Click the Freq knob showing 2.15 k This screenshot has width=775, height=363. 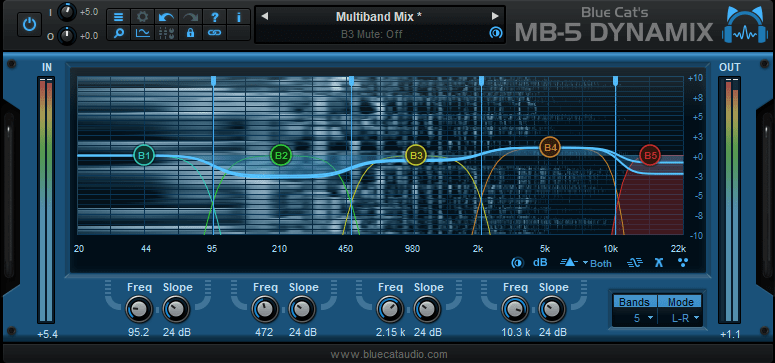pyautogui.click(x=389, y=310)
